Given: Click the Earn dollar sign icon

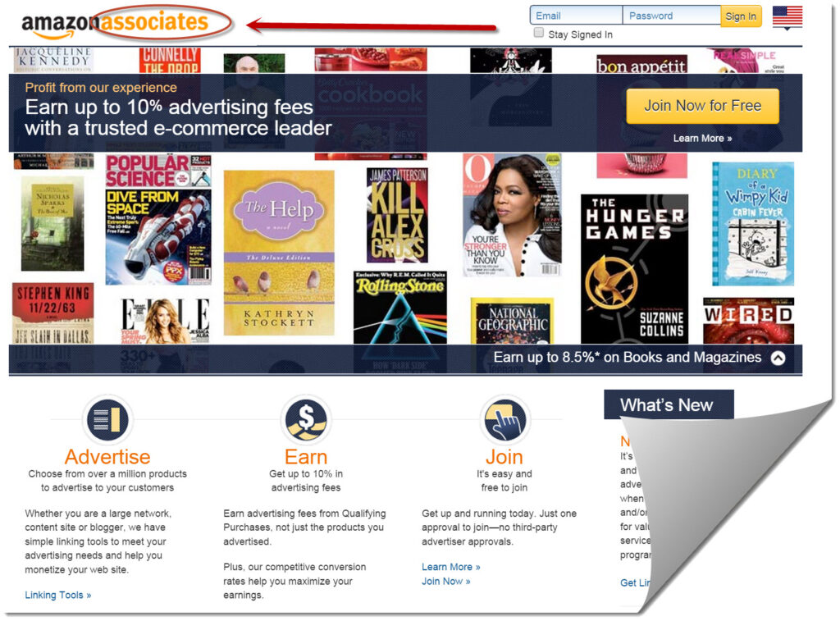Looking at the screenshot, I should click(x=306, y=419).
